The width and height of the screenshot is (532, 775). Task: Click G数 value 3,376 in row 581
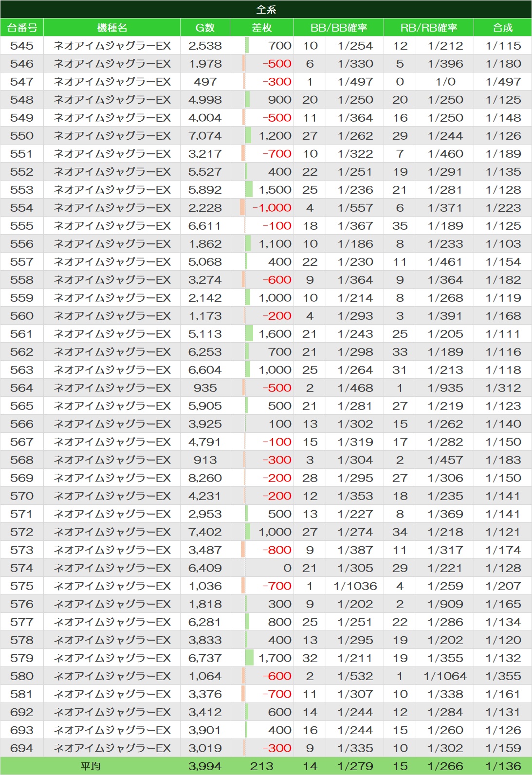tap(205, 694)
